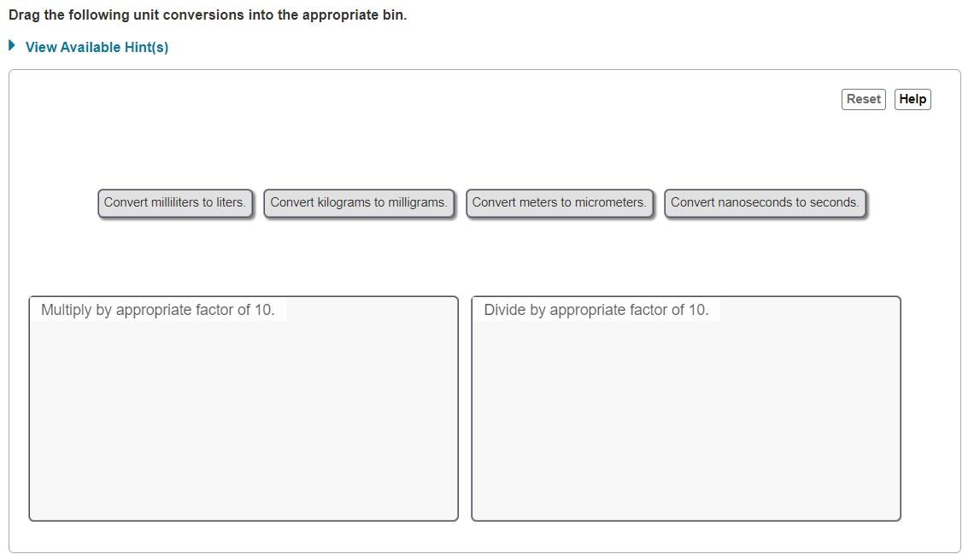The height and width of the screenshot is (560, 980).
Task: Select the 'Convert nanoseconds to seconds' tile
Action: pyautogui.click(x=765, y=203)
